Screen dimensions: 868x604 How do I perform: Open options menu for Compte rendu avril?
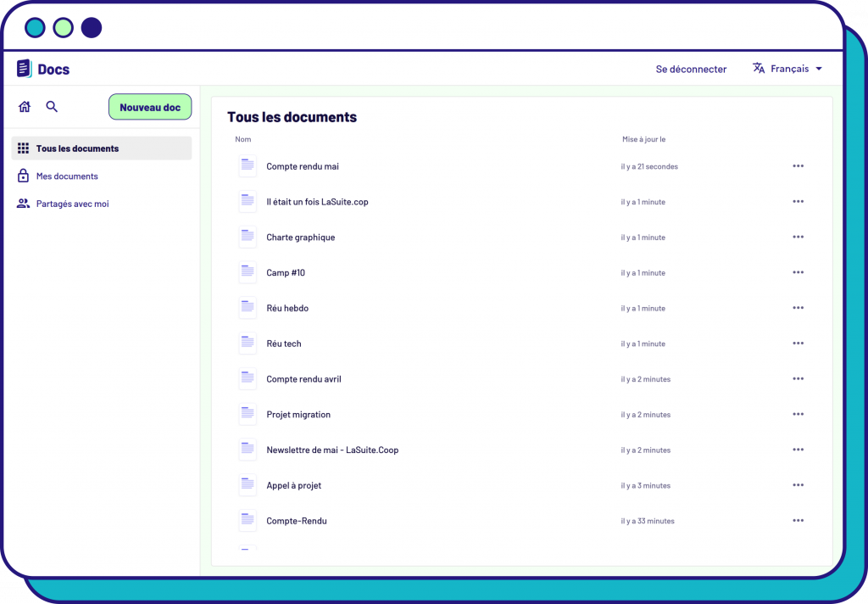click(x=798, y=378)
